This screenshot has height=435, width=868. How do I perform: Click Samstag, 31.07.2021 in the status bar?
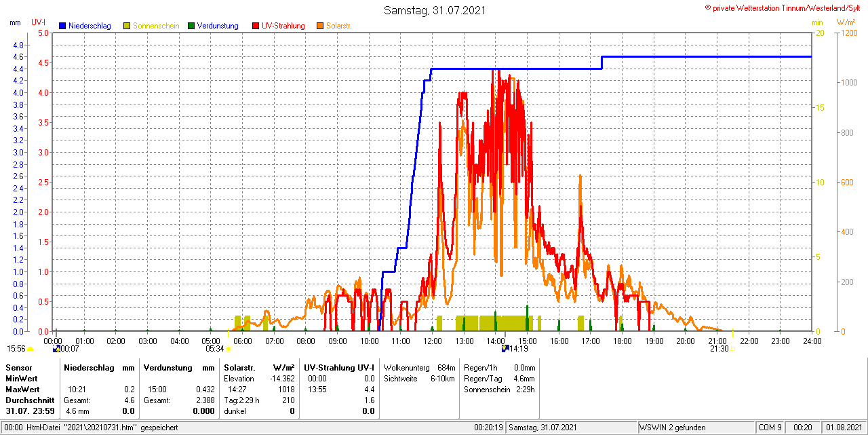click(542, 428)
